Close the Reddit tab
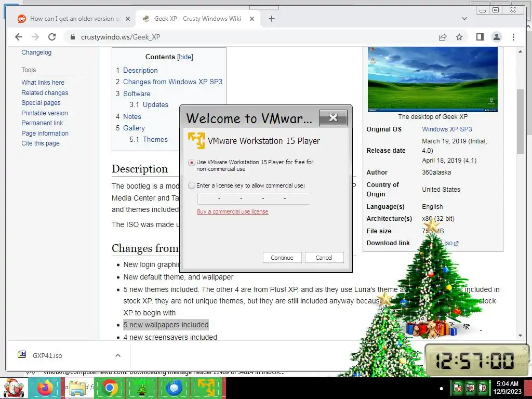This screenshot has width=532, height=399. click(128, 19)
